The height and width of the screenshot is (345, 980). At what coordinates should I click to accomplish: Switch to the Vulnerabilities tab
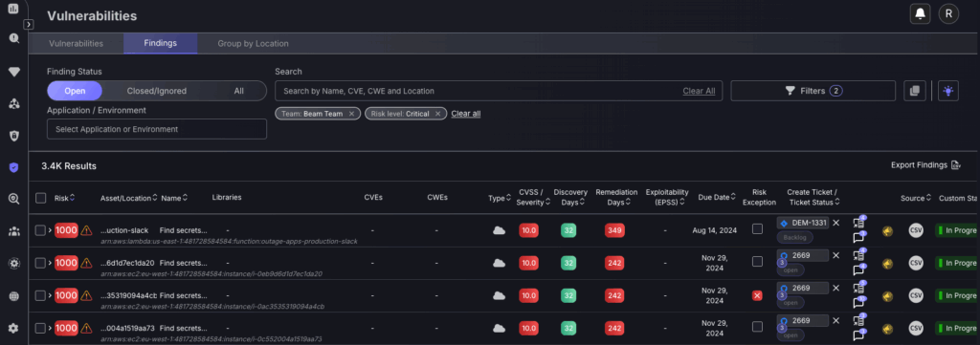(x=77, y=44)
